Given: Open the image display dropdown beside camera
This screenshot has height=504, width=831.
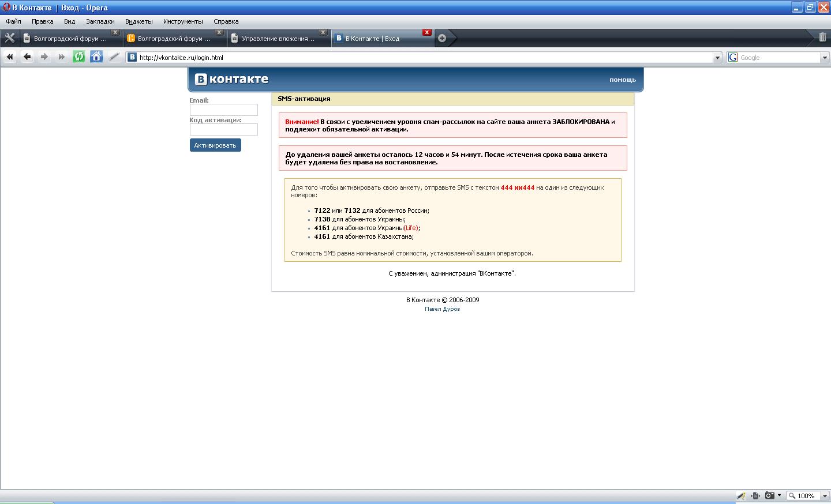Looking at the screenshot, I should click(780, 496).
